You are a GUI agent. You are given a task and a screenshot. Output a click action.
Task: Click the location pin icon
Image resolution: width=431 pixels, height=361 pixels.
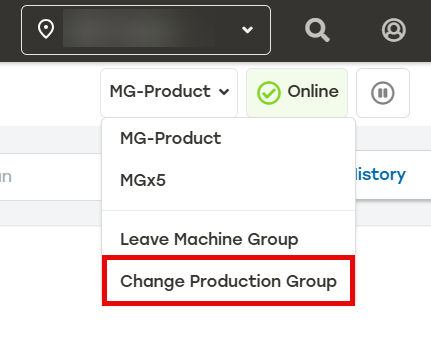[x=46, y=29]
